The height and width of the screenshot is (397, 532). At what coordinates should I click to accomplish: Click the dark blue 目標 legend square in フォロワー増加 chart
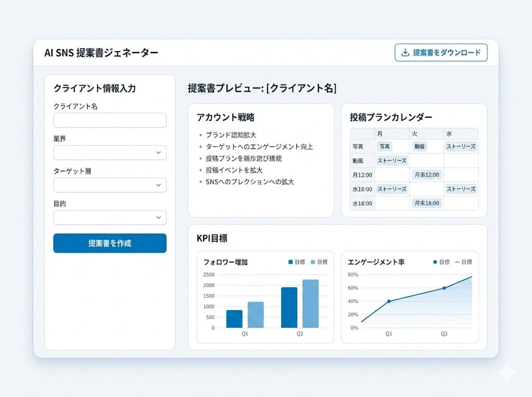pos(291,262)
